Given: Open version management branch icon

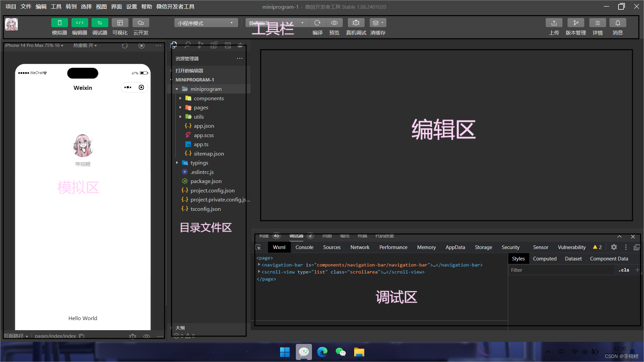Looking at the screenshot, I should [576, 23].
